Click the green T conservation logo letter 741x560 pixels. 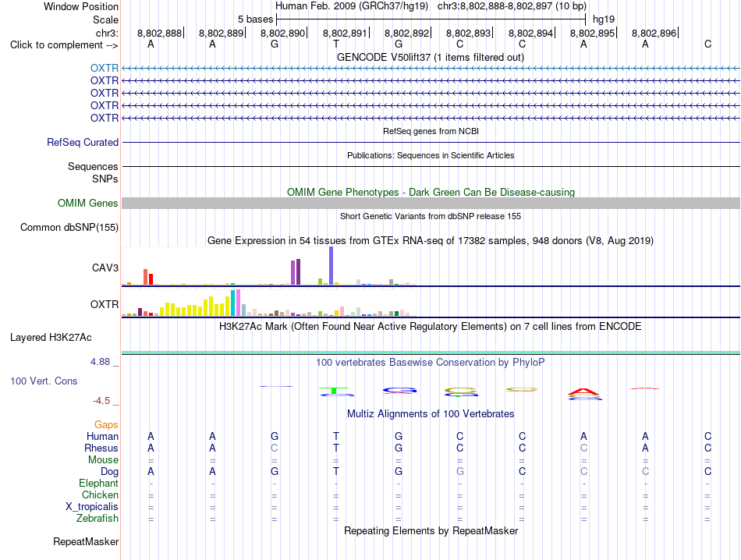[x=334, y=390]
